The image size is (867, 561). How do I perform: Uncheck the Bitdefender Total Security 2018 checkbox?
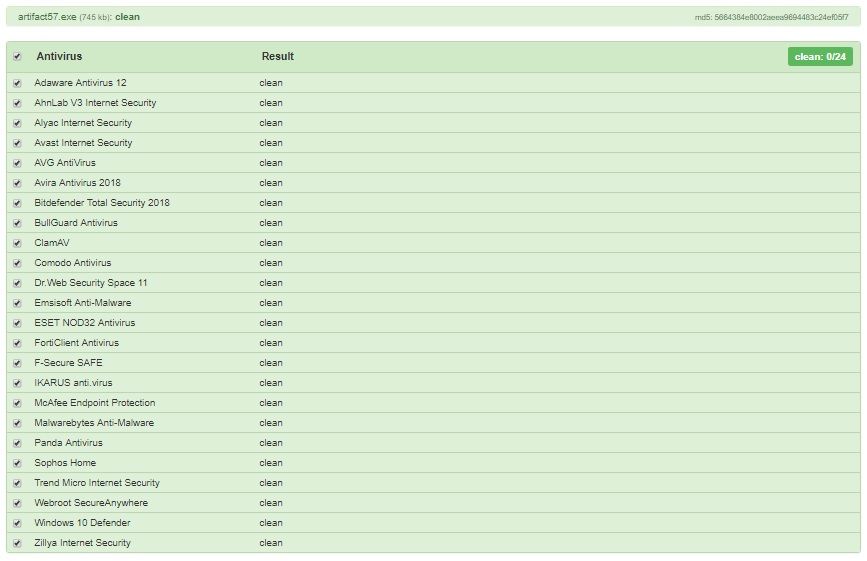point(17,203)
